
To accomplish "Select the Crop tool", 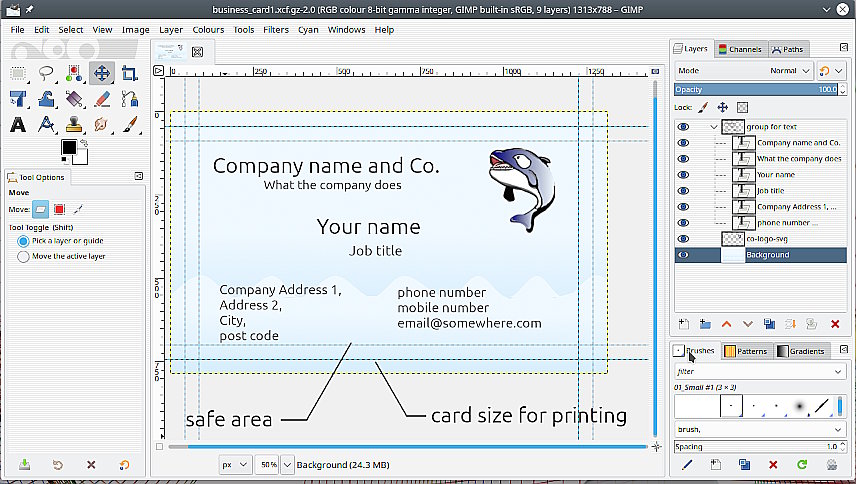I will [130, 73].
